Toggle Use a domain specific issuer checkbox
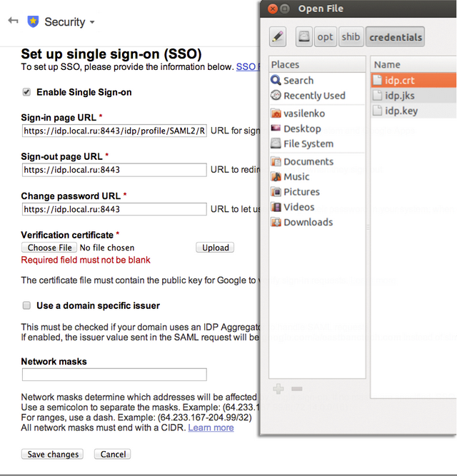This screenshot has width=457, height=476. click(x=26, y=305)
